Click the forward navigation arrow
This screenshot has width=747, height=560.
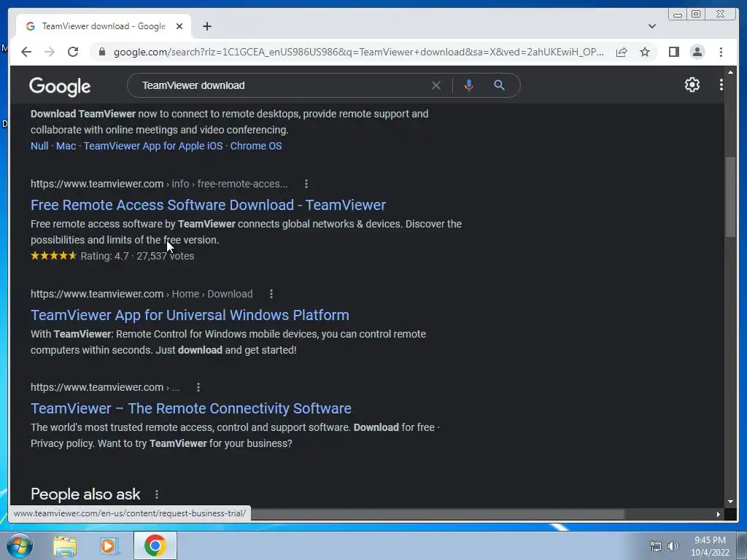(50, 52)
